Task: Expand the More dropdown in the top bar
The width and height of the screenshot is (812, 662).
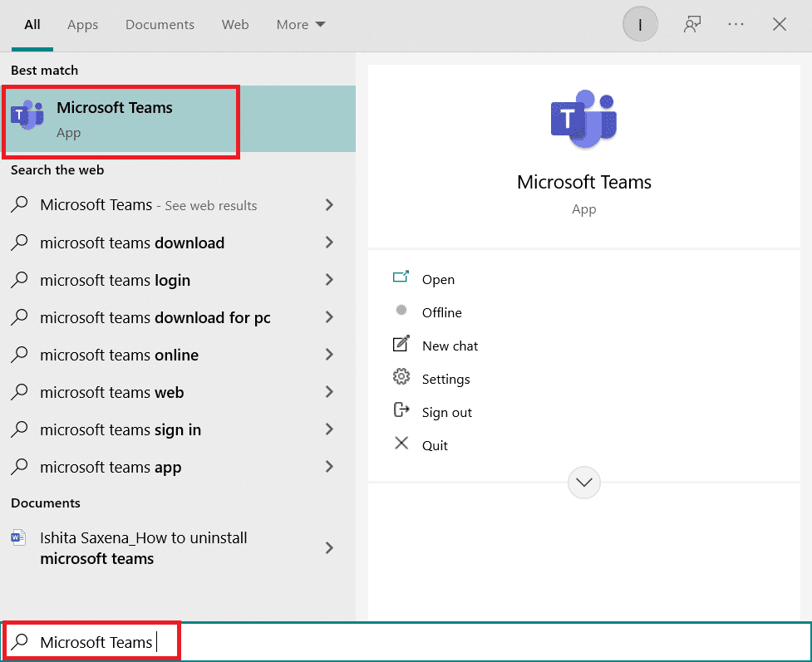Action: pyautogui.click(x=300, y=24)
